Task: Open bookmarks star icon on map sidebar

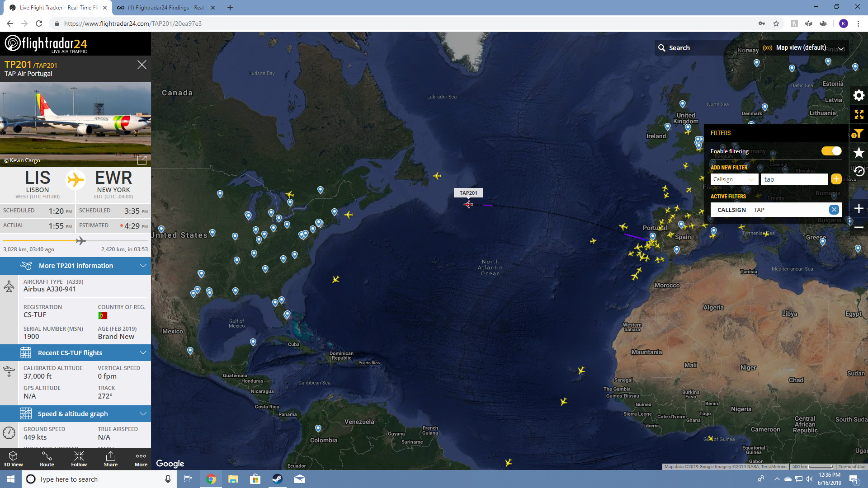Action: (x=859, y=153)
